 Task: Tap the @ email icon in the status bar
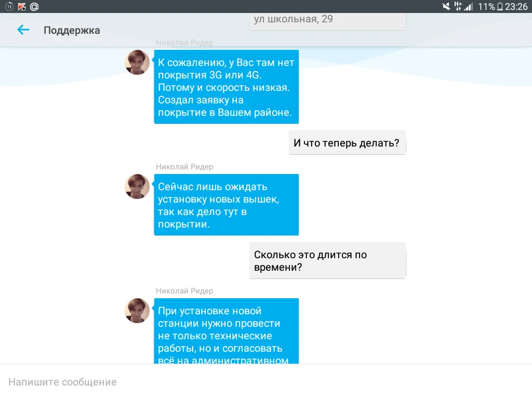tap(34, 6)
